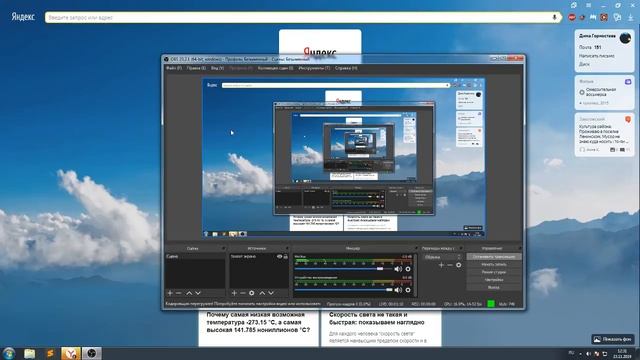Select the Сцена item in Scenes list
Image resolution: width=640 pixels, height=360 pixels.
click(195, 256)
